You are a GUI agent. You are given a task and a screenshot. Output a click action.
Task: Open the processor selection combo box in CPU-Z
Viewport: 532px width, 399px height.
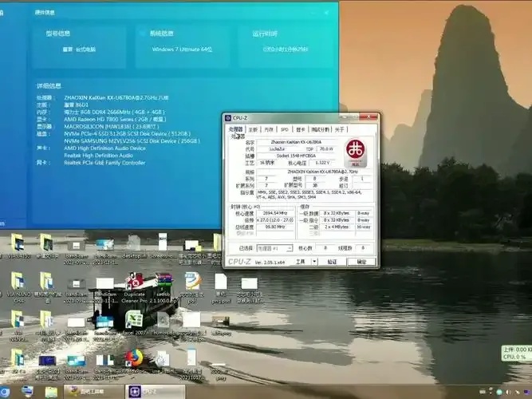coord(274,248)
